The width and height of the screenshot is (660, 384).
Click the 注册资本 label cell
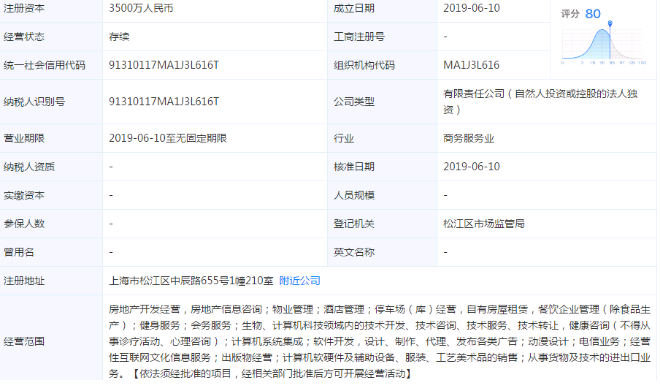(x=24, y=8)
